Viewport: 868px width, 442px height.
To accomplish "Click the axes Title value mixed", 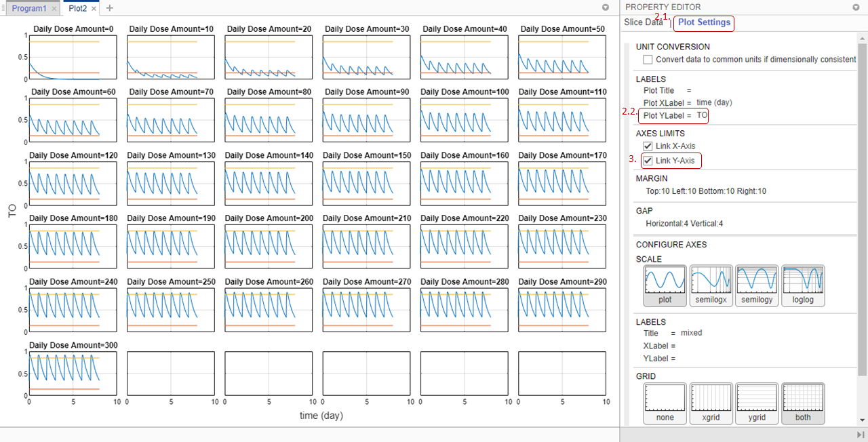I will (692, 333).
